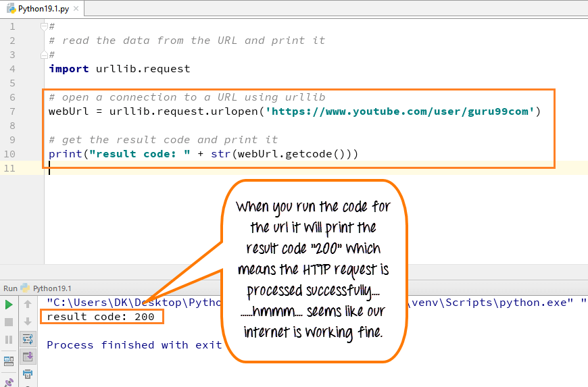588x387 pixels.
Task: Click the python.exe path link in console
Action: (x=135, y=302)
